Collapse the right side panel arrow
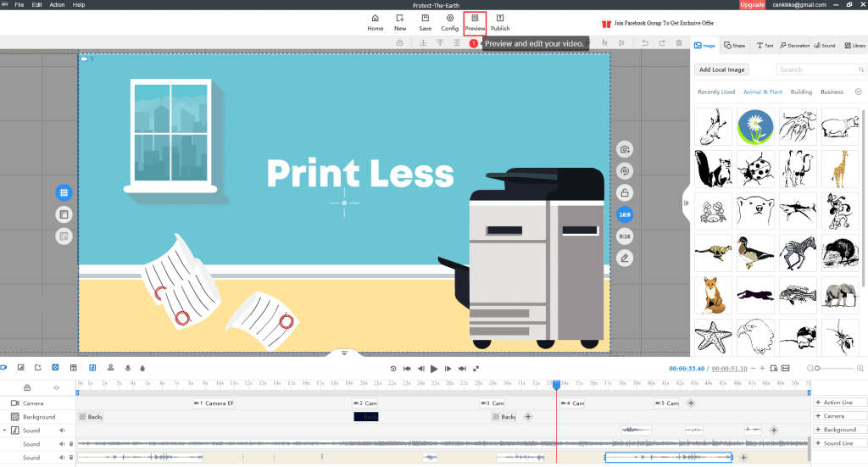This screenshot has height=467, width=868. 686,202
